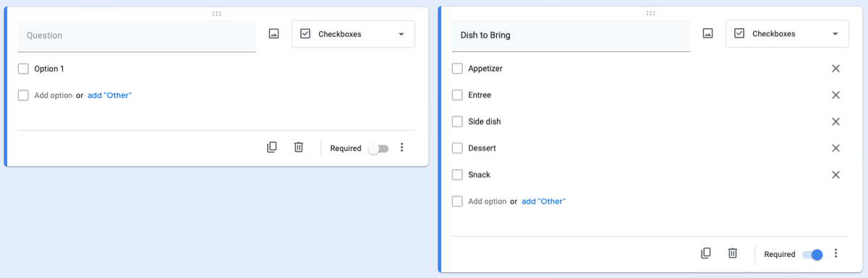Click Add option under the Snack entry
Screen dimensions: 868x278
[488, 201]
